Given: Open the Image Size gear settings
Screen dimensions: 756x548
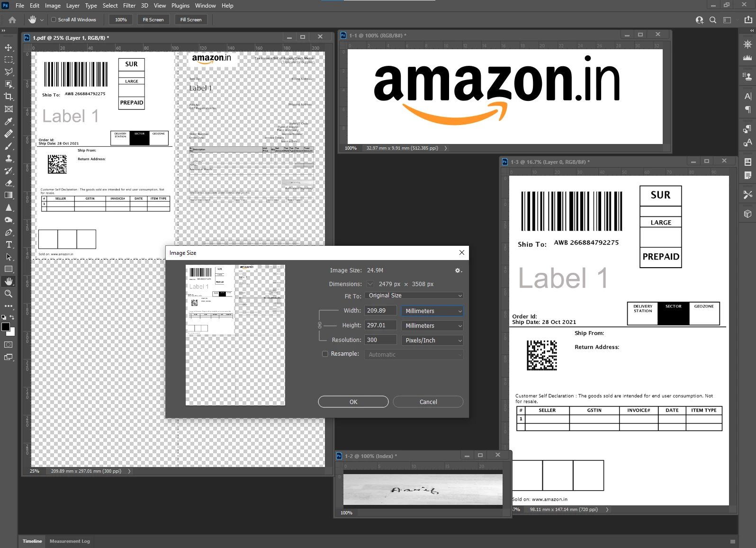Looking at the screenshot, I should point(458,270).
